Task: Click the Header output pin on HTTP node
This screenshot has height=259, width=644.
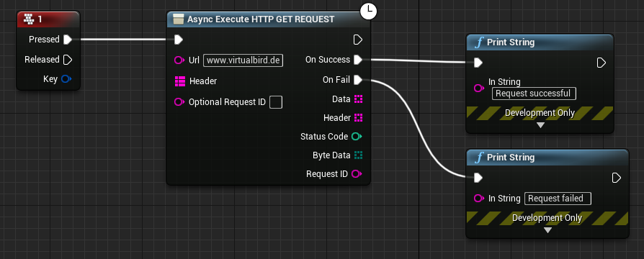Action: pyautogui.click(x=358, y=118)
